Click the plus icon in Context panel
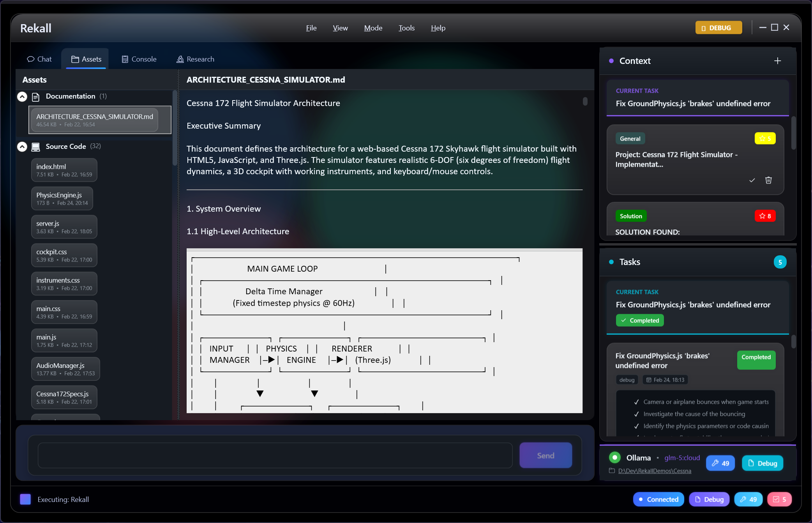Image resolution: width=812 pixels, height=523 pixels. [777, 61]
